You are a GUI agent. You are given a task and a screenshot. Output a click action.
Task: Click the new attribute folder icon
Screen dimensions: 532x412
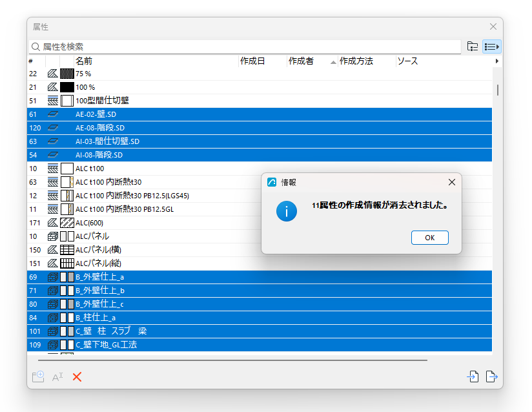point(38,376)
